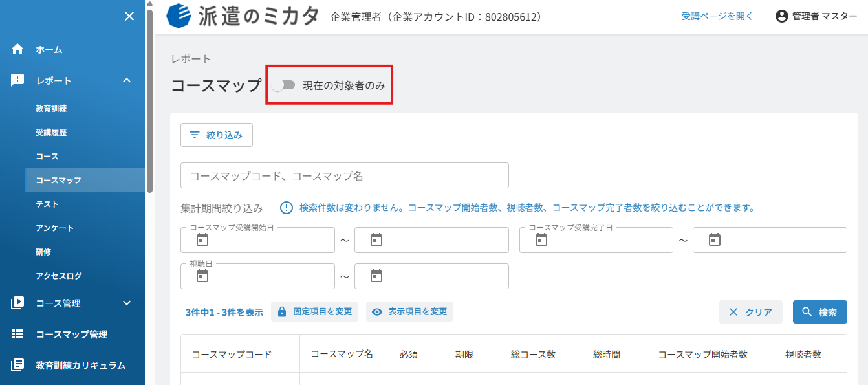868x385 pixels.
Task: Open 受講ページを開く link
Action: click(x=717, y=16)
